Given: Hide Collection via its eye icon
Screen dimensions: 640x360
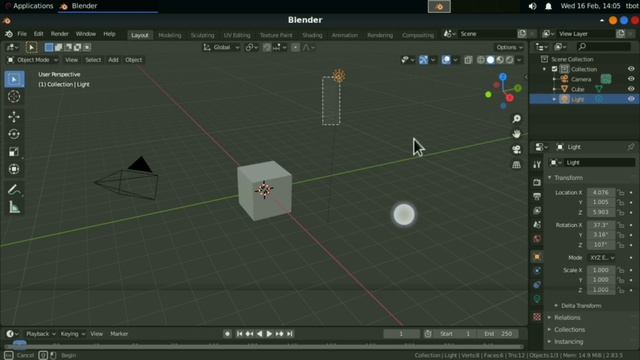Looking at the screenshot, I should [x=631, y=69].
